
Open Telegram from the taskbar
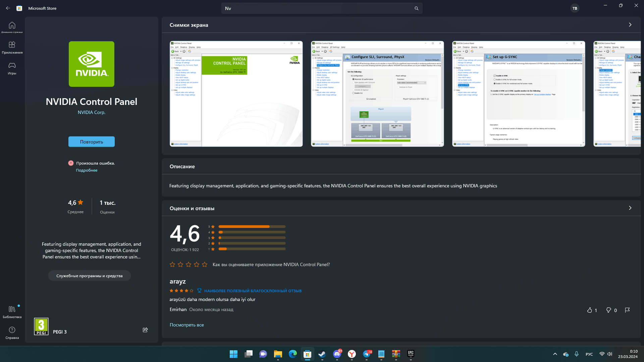[367, 354]
